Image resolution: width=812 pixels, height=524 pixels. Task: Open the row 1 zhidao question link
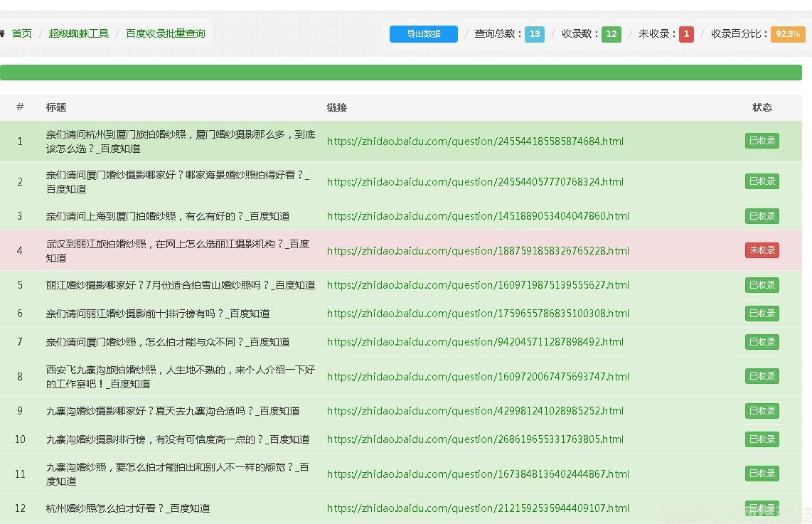pyautogui.click(x=475, y=141)
